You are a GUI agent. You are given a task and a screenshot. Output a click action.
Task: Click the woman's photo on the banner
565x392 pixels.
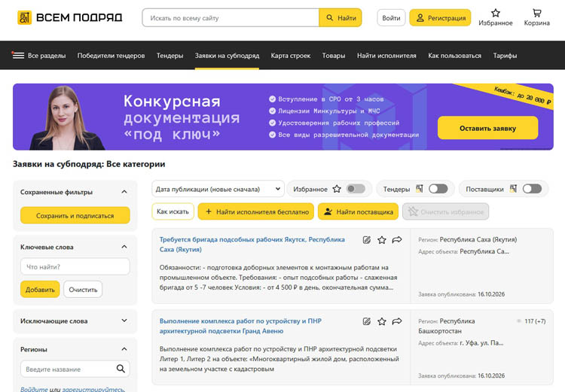point(66,118)
